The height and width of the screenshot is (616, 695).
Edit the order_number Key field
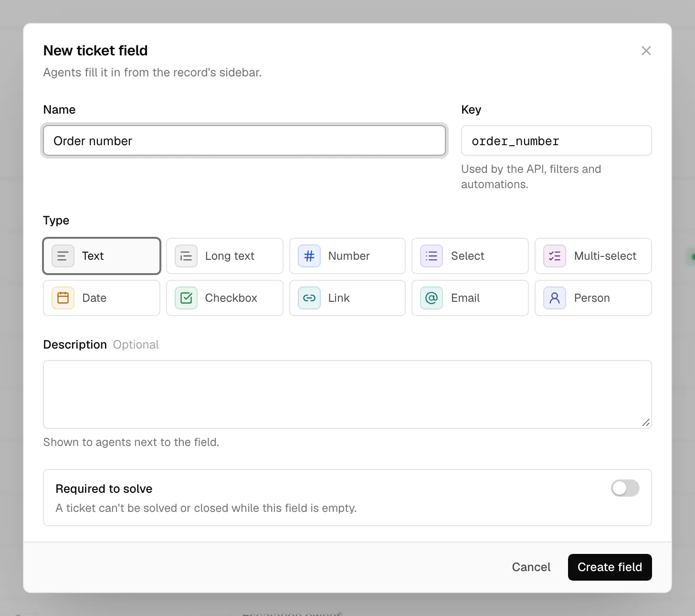coord(557,140)
